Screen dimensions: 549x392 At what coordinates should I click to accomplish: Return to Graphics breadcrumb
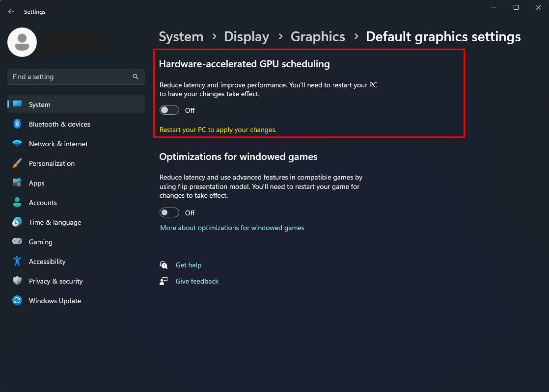click(x=318, y=37)
